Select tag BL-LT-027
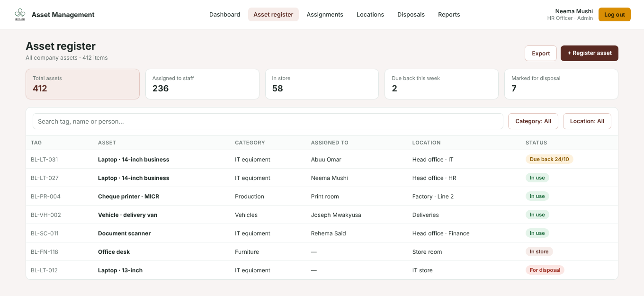The image size is (644, 296). 45,178
